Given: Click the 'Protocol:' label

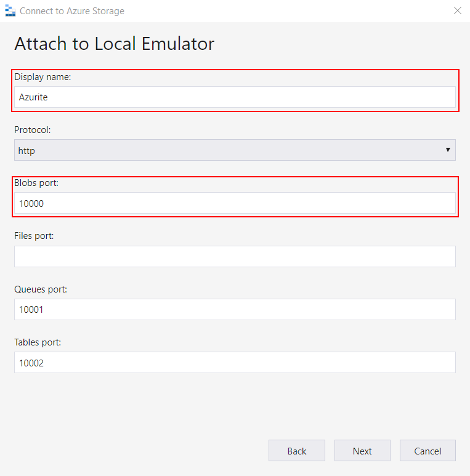Looking at the screenshot, I should pyautogui.click(x=33, y=130).
